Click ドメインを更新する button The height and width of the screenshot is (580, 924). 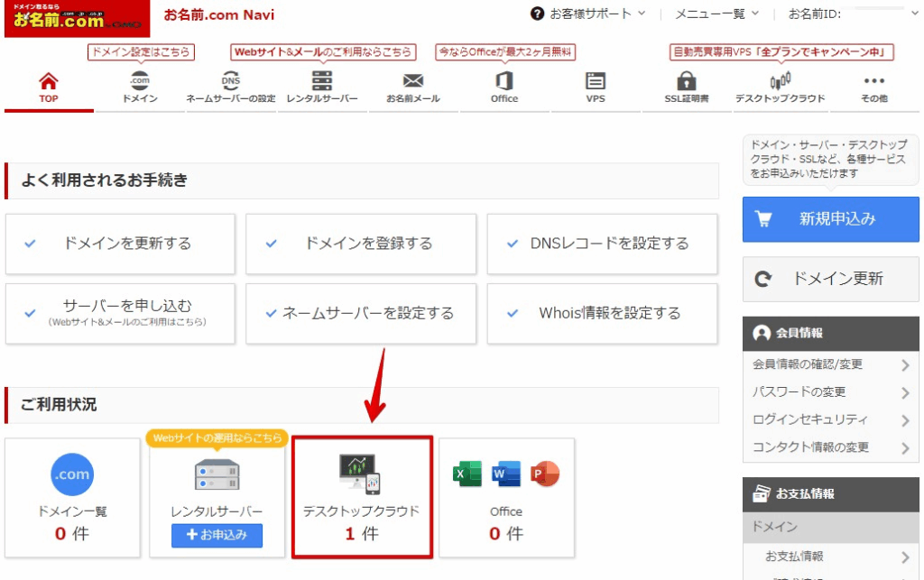(x=120, y=244)
